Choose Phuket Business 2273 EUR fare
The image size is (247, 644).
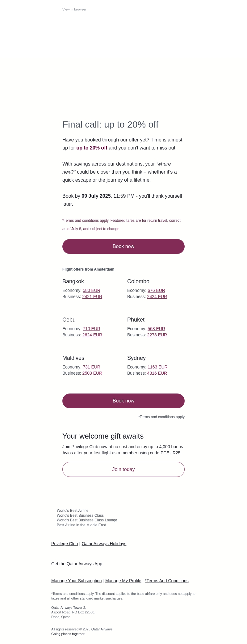[x=157, y=335]
